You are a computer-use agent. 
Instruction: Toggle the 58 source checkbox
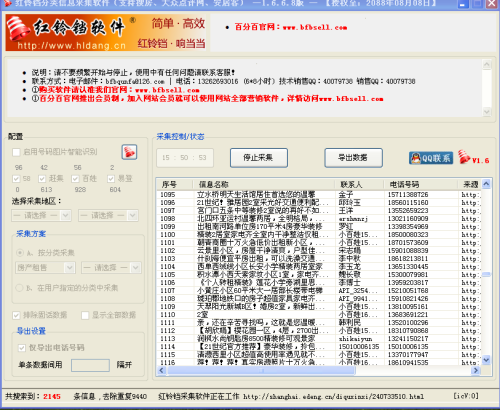[x=16, y=179]
